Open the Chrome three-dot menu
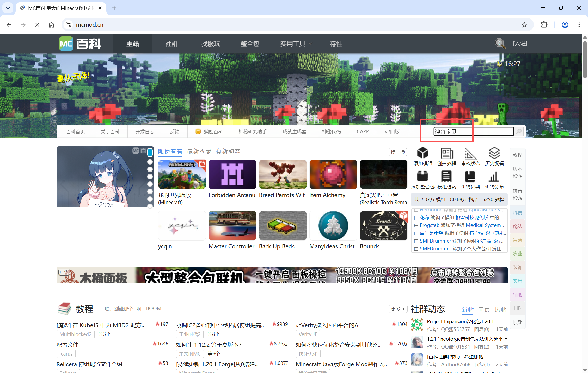Viewport: 588px width, 373px height. (579, 25)
